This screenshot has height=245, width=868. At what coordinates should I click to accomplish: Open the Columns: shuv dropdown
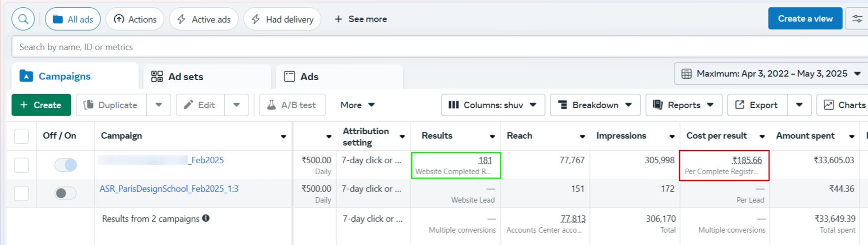(x=493, y=105)
